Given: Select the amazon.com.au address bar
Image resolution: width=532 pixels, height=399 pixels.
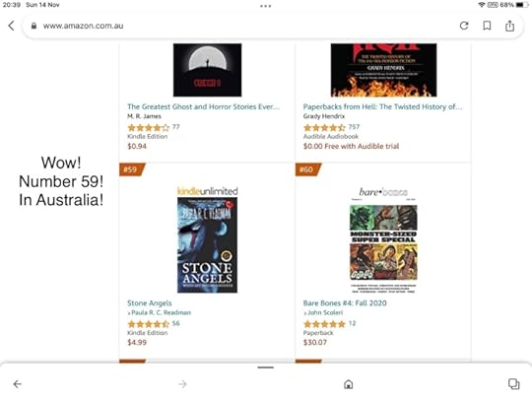Looking at the screenshot, I should click(x=237, y=26).
